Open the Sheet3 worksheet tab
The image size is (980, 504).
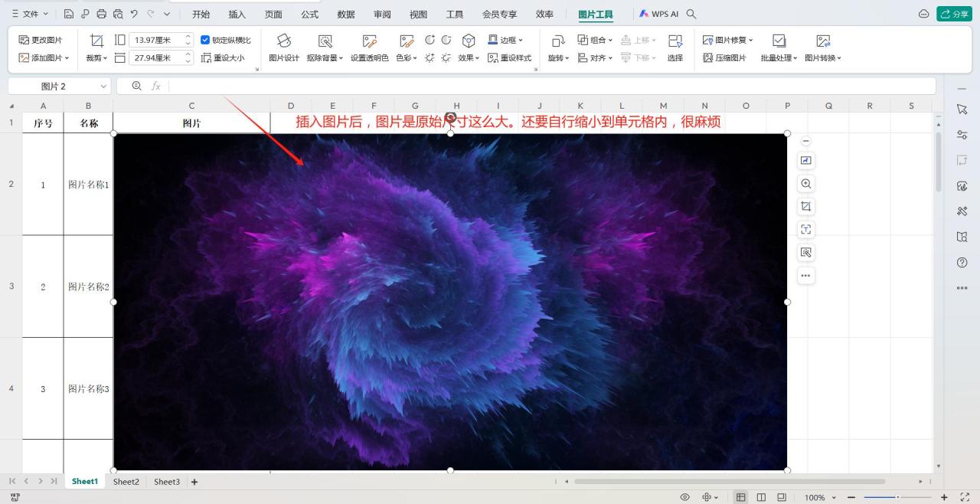tap(167, 482)
